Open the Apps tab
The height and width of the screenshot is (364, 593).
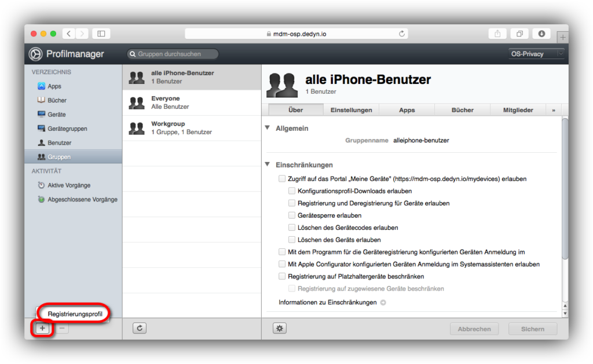pyautogui.click(x=407, y=110)
